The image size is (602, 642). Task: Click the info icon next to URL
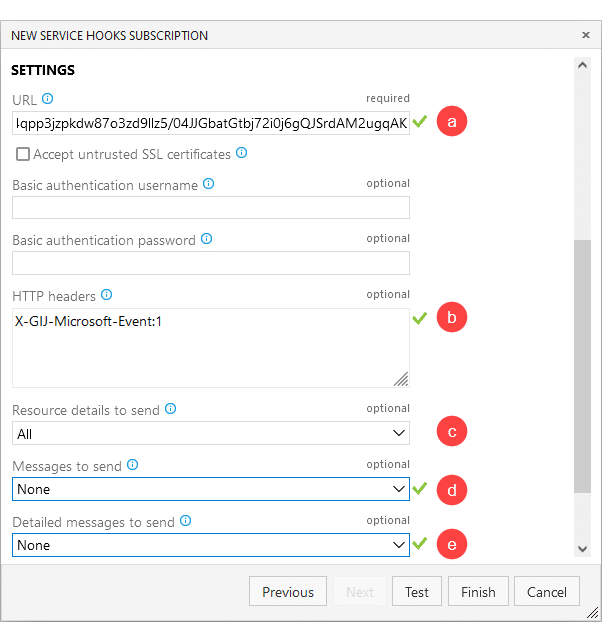(48, 99)
